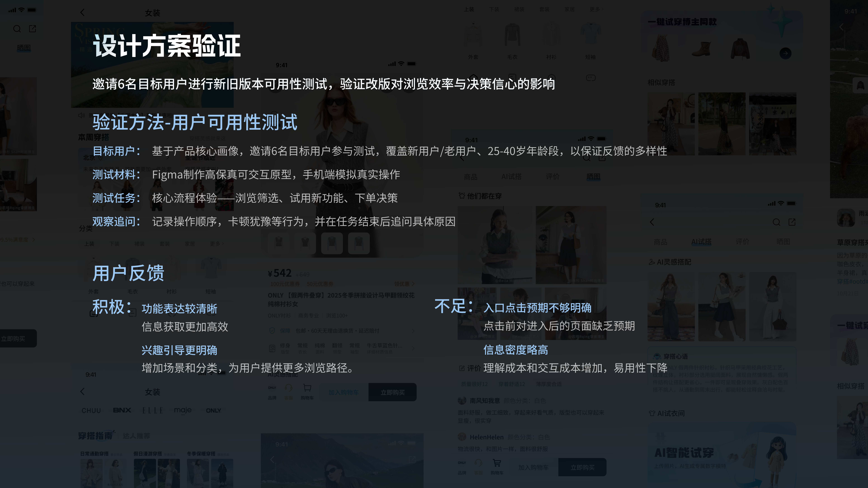Select 晒图 tab in AI灵感搭配 mockup
The image size is (868, 488).
(783, 242)
